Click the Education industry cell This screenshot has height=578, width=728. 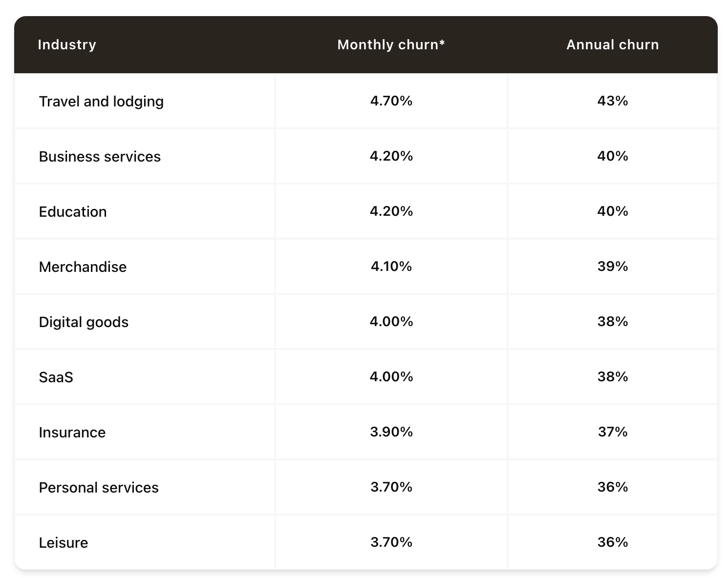pos(73,211)
